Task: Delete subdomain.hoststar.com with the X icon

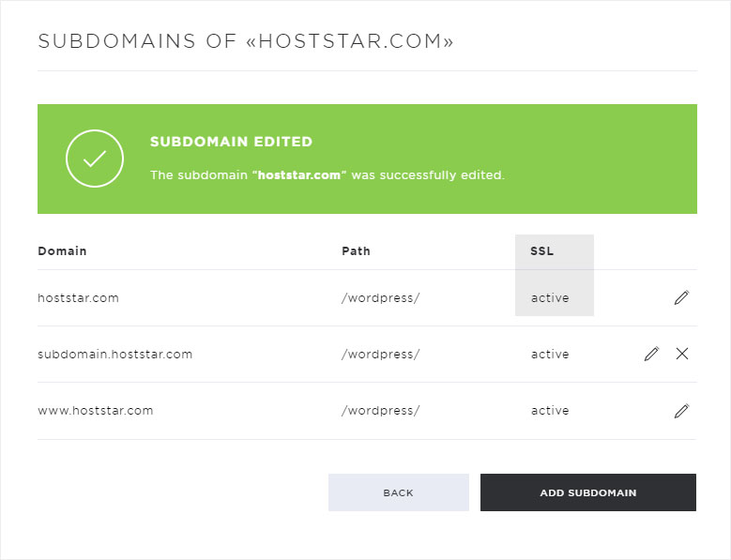Action: click(682, 354)
